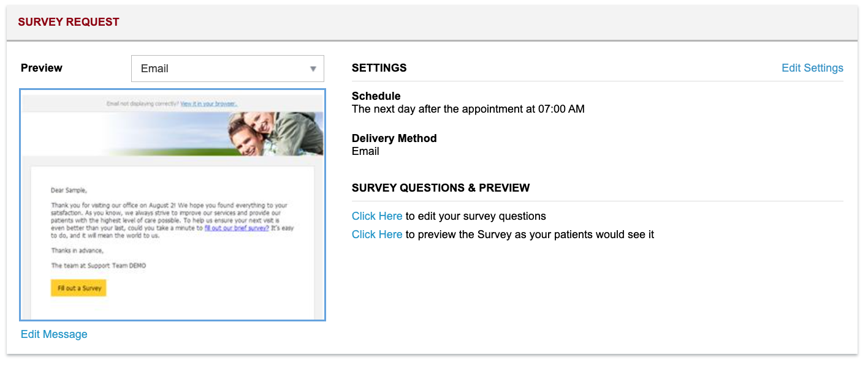Click the Delivery Method label

(x=394, y=138)
